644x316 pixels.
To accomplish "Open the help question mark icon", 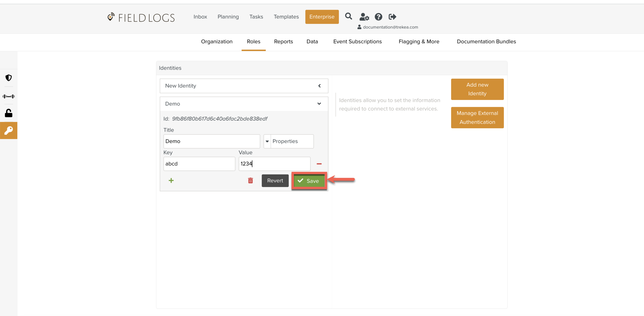I will [x=378, y=17].
